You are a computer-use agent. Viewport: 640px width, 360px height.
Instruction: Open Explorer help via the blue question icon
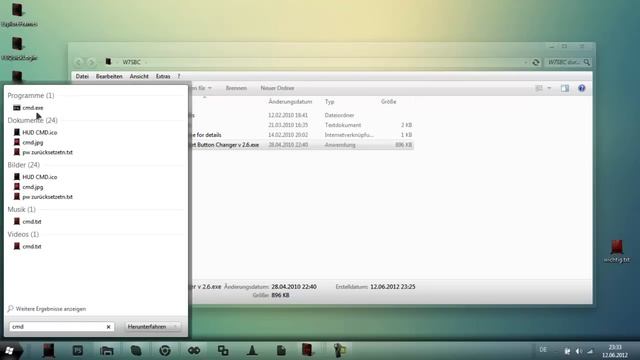click(x=582, y=88)
